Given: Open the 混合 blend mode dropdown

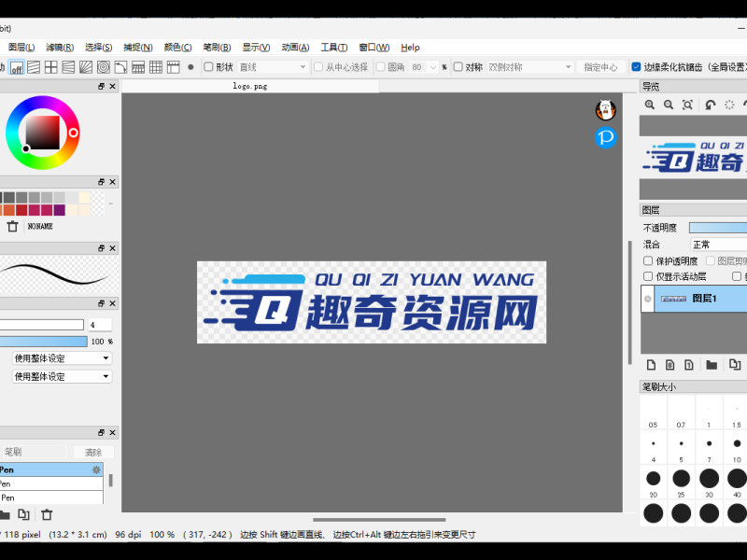Looking at the screenshot, I should [x=718, y=245].
